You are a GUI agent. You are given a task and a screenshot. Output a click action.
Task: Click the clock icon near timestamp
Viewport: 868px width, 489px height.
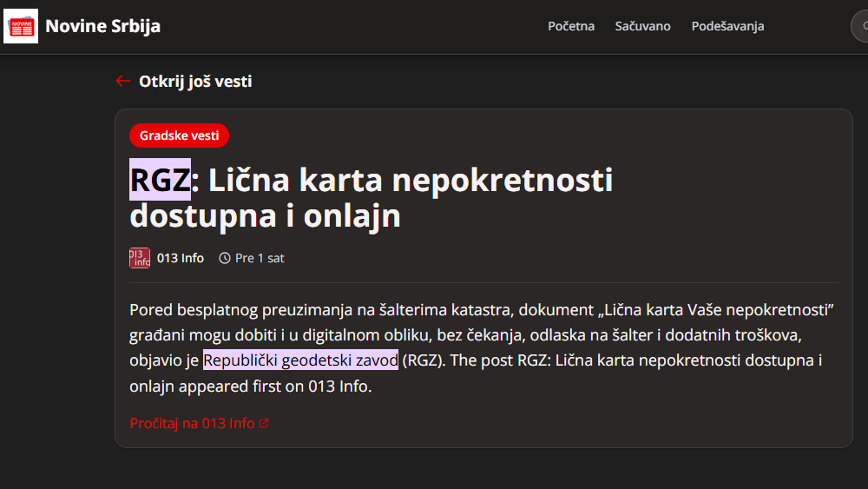(x=224, y=258)
